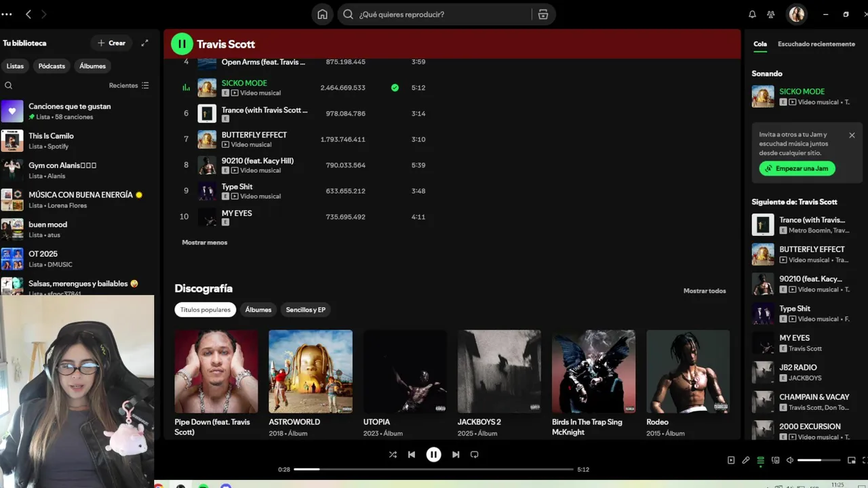The height and width of the screenshot is (488, 868).
Task: Search within Tu biblioteca
Action: pos(9,85)
